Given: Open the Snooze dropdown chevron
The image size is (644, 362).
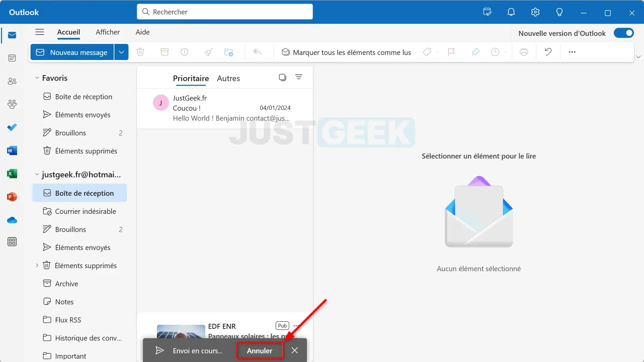Looking at the screenshot, I should point(505,52).
